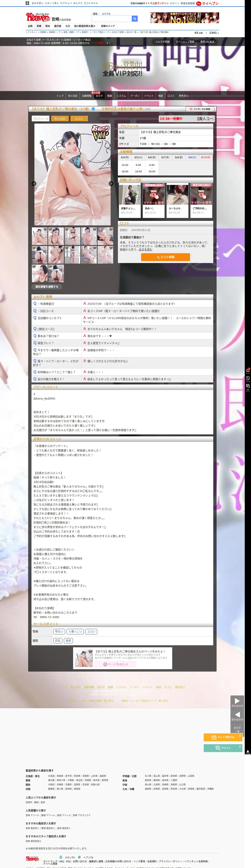Click メルマガ登録 button
Image resolution: width=251 pixels, height=868 pixels.
click(162, 42)
